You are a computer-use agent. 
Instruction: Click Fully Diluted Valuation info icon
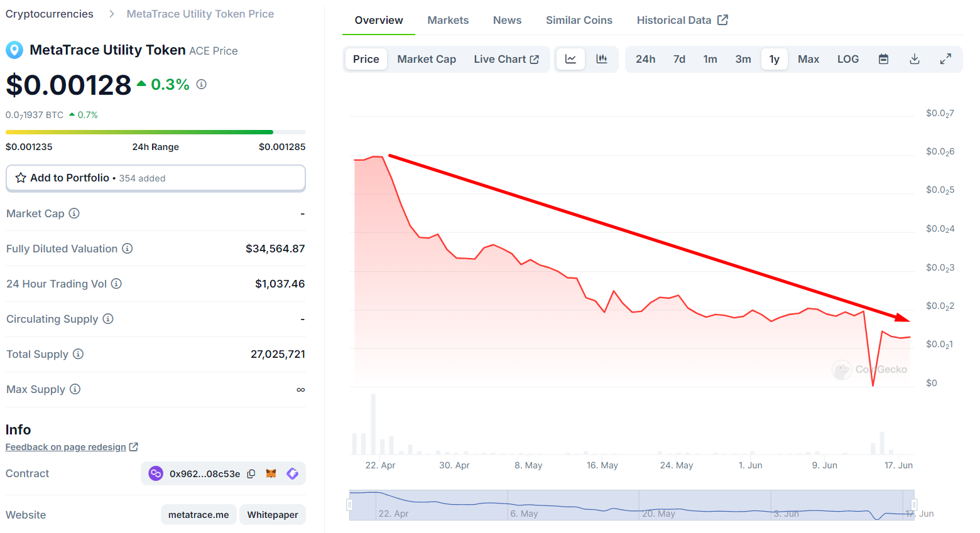click(x=128, y=249)
